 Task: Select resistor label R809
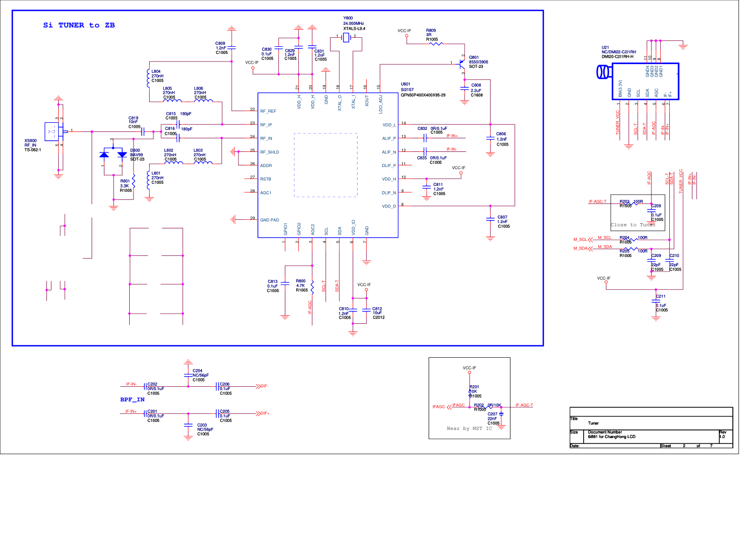coord(431,31)
